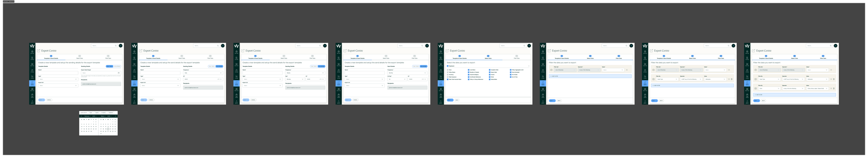
Task: Open Type dropdown in the Export Date Range frame
Action: (58, 79)
